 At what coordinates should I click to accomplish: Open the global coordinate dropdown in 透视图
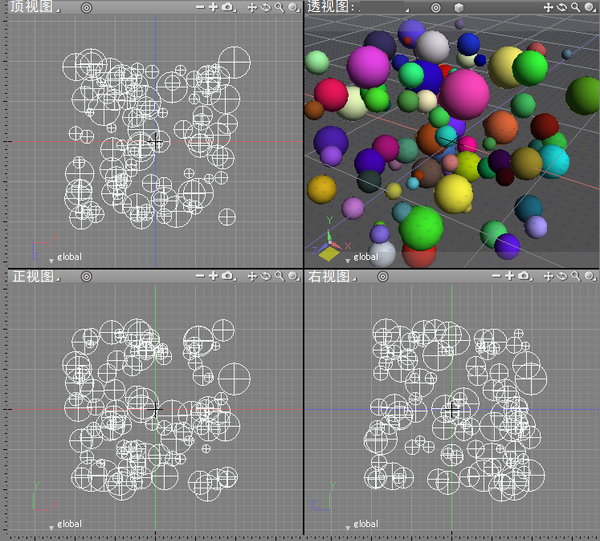[362, 257]
